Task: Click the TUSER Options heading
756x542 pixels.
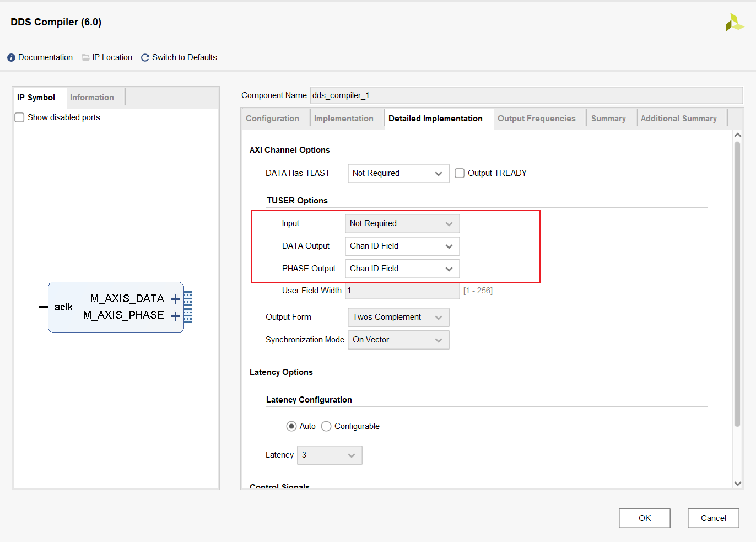Action: click(x=297, y=201)
